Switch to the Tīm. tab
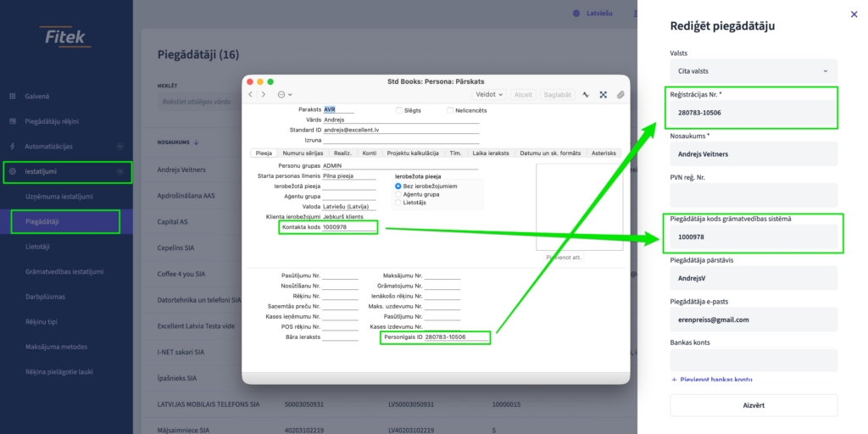 tap(455, 153)
